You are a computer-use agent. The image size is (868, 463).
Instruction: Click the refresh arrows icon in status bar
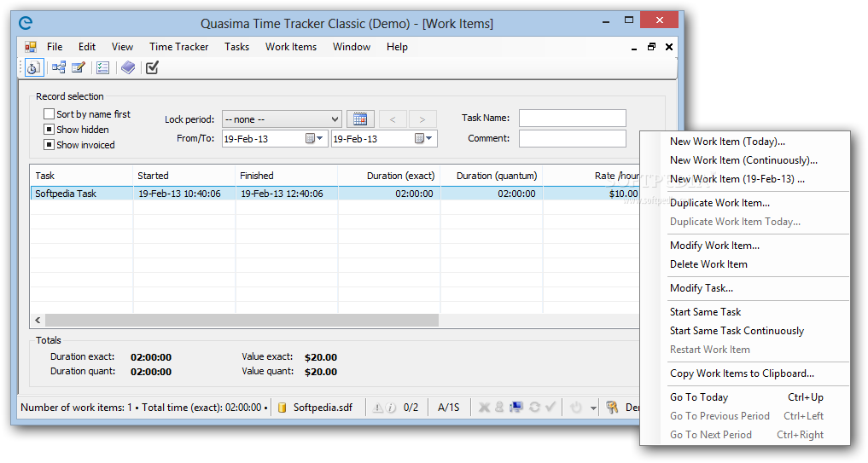coord(534,407)
